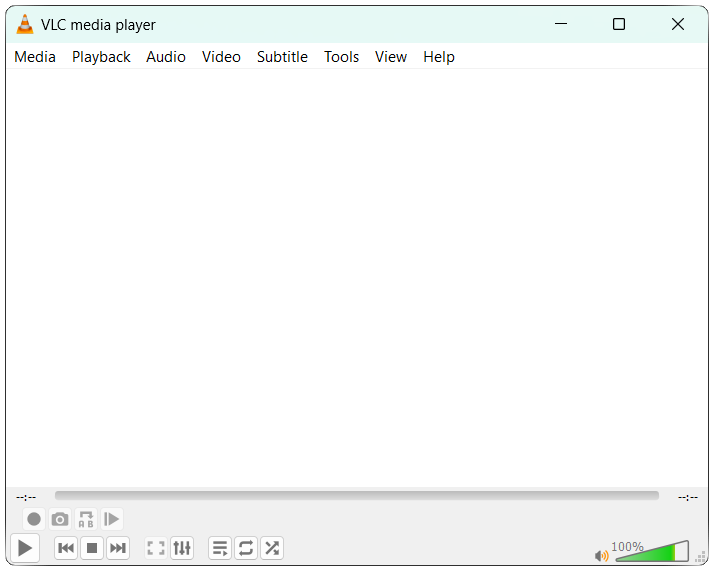This screenshot has width=713, height=571.
Task: Toggle remaining time label on right
Action: point(688,497)
